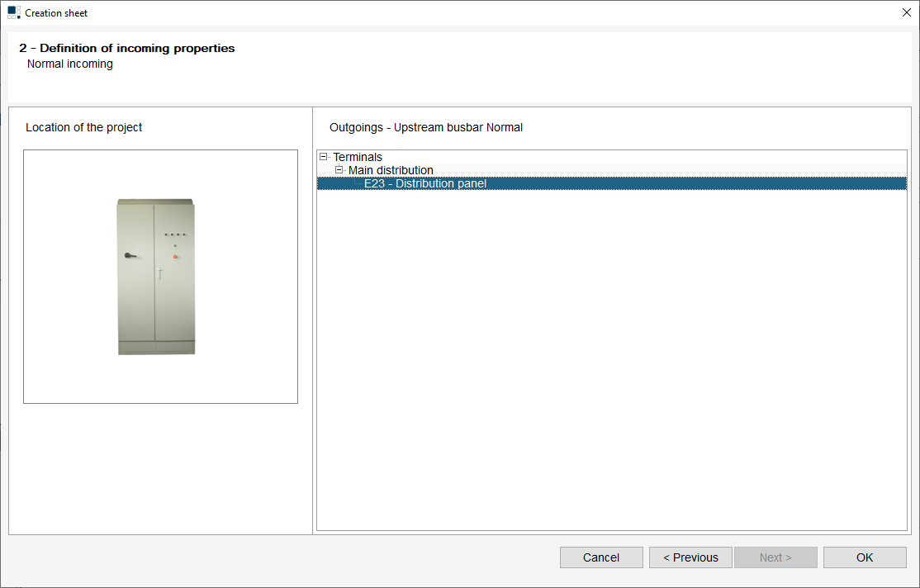This screenshot has width=920, height=588.
Task: Click the electrical cabinet preview image
Action: click(x=156, y=276)
